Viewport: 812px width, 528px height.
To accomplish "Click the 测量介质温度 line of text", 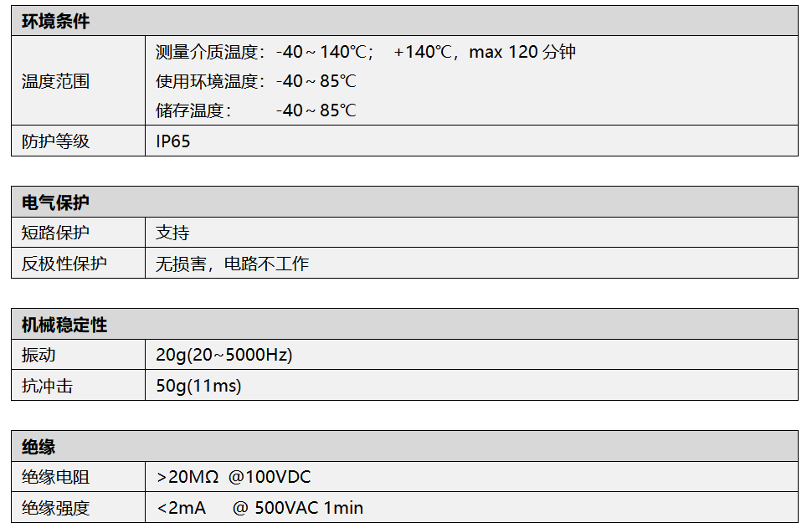I will click(x=365, y=52).
